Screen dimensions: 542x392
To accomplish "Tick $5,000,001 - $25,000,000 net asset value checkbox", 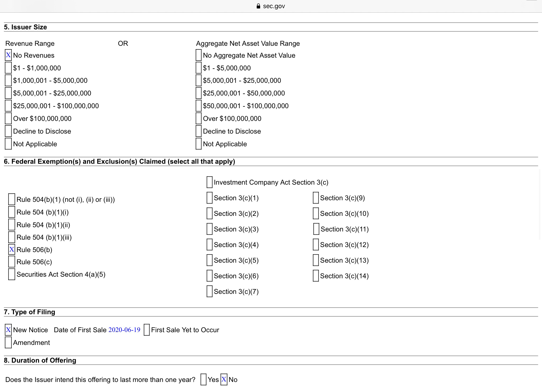I will (x=198, y=80).
